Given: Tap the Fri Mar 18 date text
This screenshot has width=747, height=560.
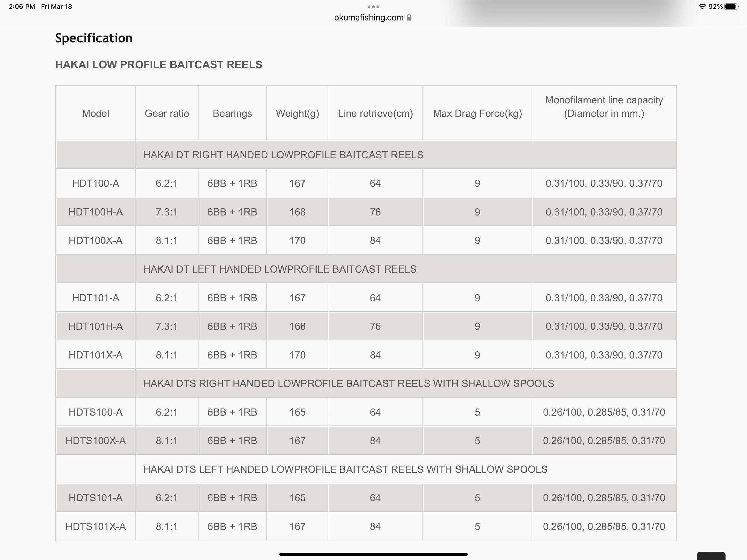Looking at the screenshot, I should [x=56, y=6].
